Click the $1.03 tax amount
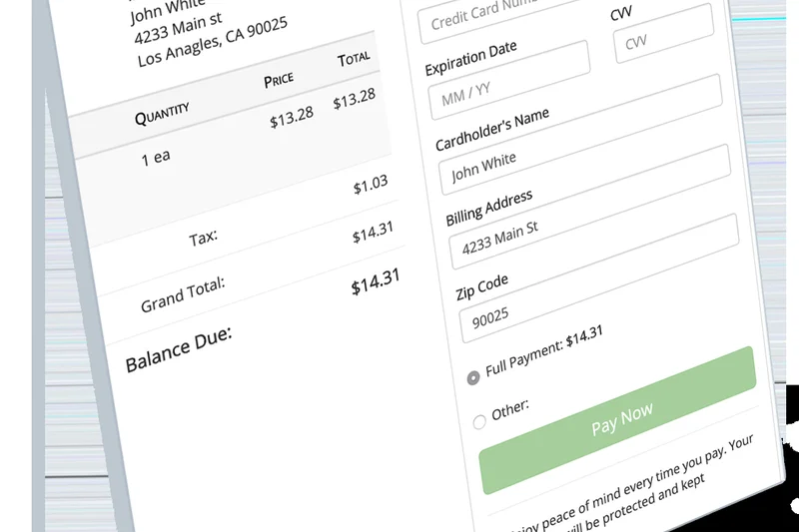Screen dimensions: 799x532 (x=370, y=185)
